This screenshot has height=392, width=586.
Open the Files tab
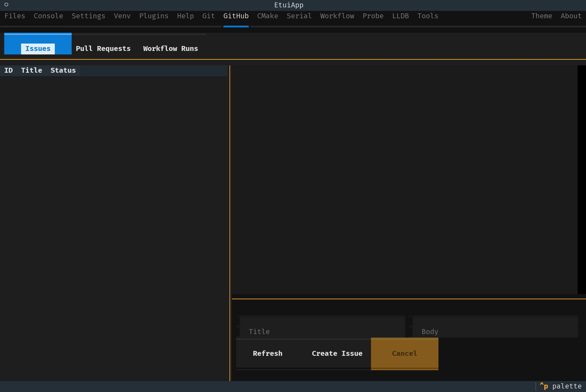[x=15, y=16]
